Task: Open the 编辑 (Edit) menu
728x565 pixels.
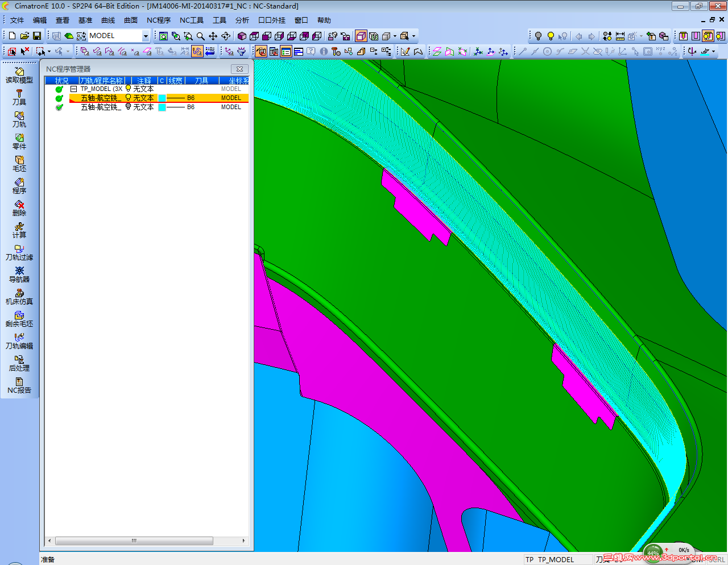Action: coord(40,20)
